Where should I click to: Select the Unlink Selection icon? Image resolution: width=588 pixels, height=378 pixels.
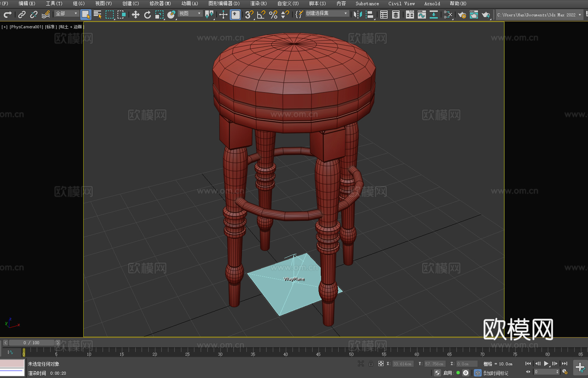point(34,14)
